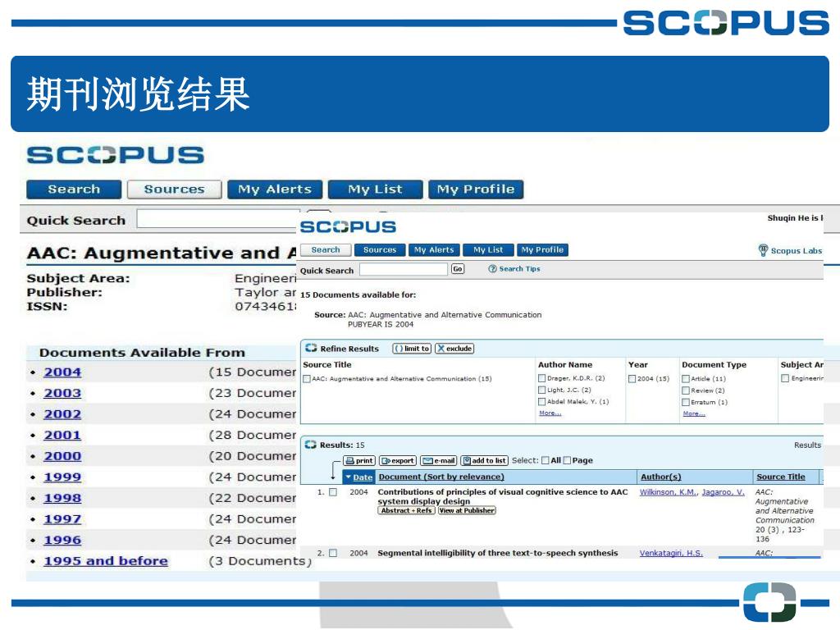Image resolution: width=840 pixels, height=630 pixels.
Task: Check the Erratum (1) document type box
Action: tap(686, 402)
